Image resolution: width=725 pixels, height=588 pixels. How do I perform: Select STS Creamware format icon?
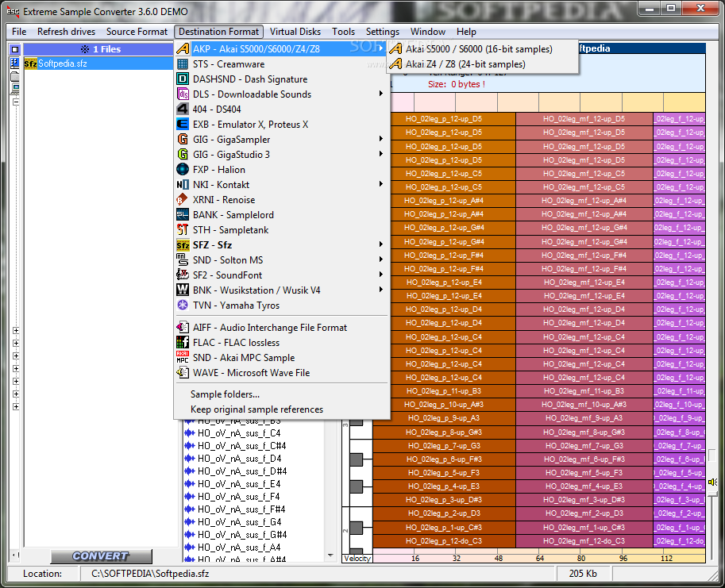[x=183, y=64]
